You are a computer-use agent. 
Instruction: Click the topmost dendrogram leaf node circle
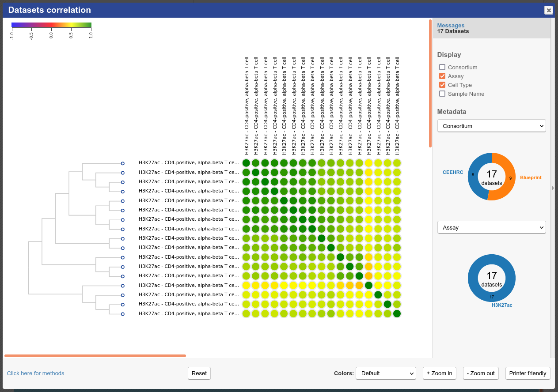123,163
